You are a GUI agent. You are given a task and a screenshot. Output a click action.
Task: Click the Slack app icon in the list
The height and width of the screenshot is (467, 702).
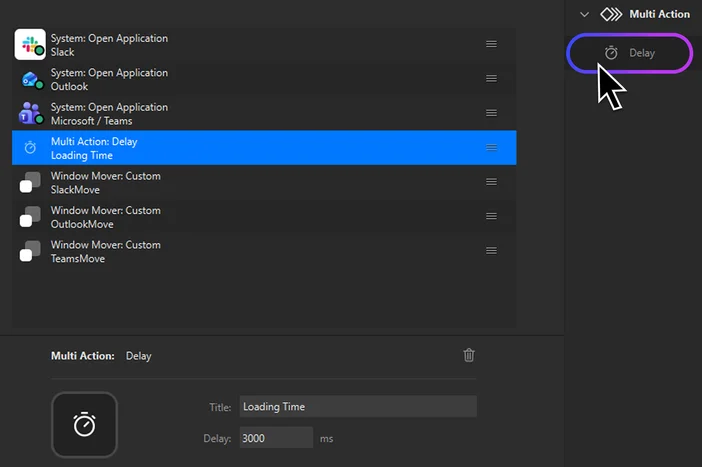pos(30,44)
